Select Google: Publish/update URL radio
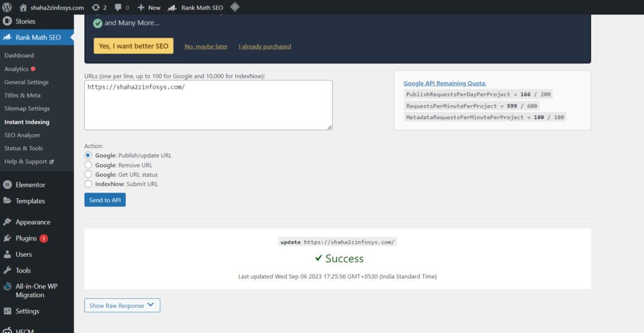 click(88, 155)
